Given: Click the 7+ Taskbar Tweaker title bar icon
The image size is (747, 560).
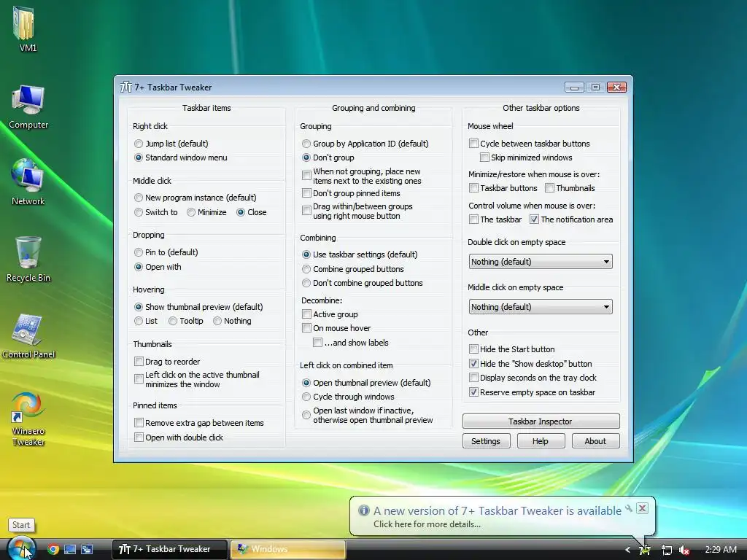Looking at the screenshot, I should [125, 87].
